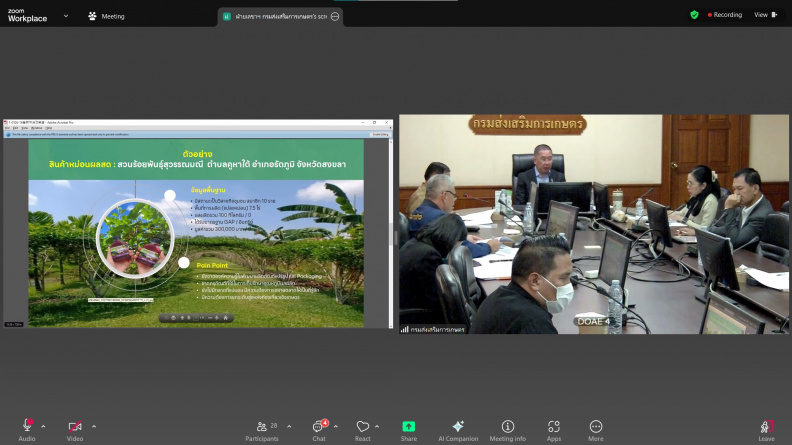
Task: Turn on the Video camera
Action: tap(75, 431)
